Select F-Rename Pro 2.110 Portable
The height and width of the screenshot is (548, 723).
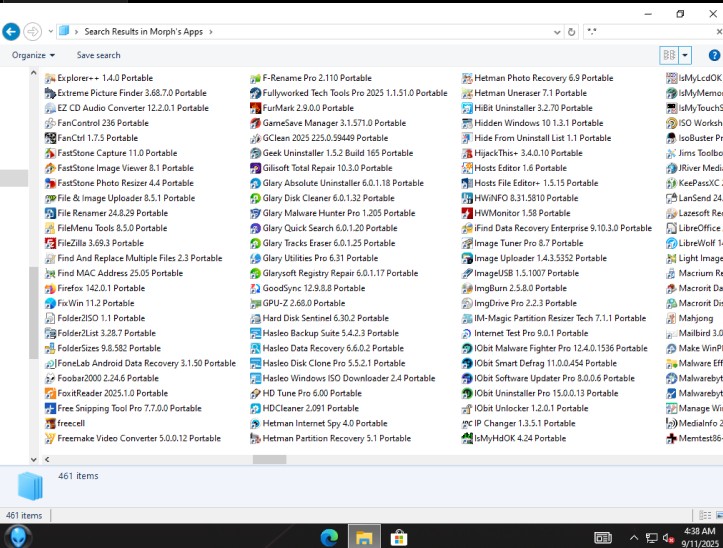(311, 78)
